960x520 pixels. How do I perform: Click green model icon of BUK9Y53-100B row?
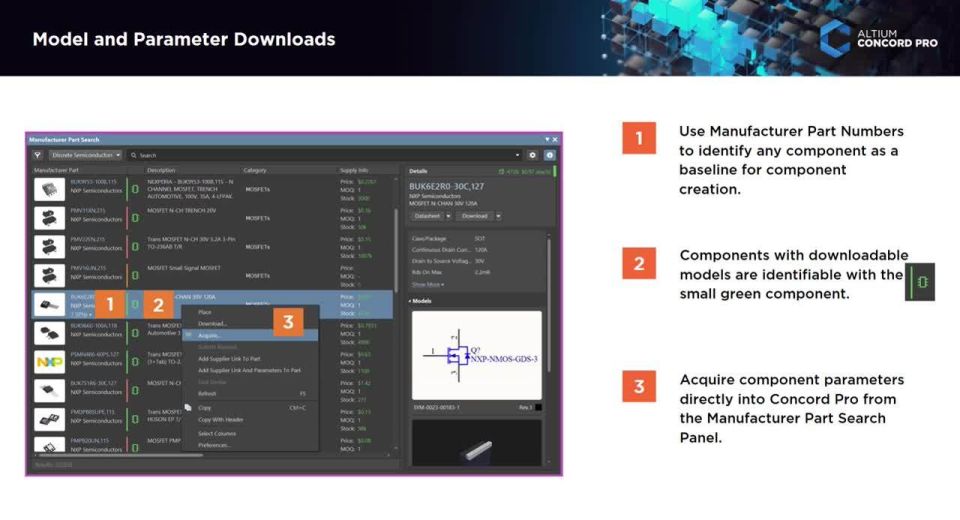pos(135,189)
